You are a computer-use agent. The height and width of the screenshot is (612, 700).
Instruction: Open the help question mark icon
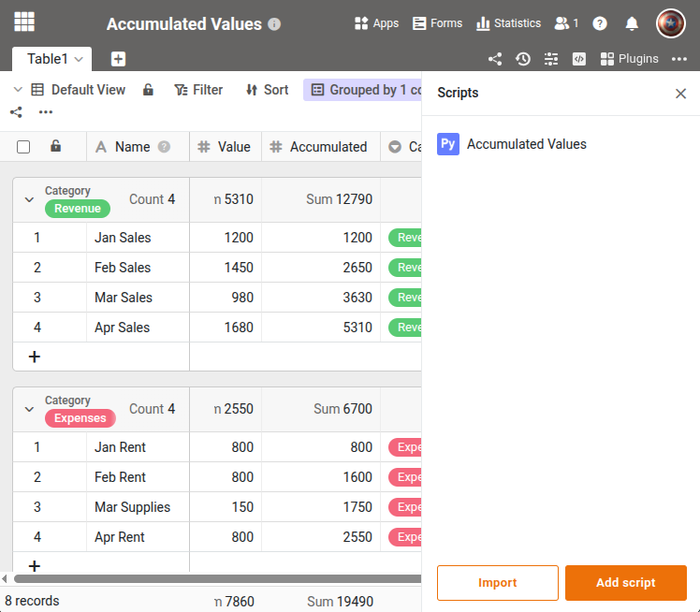pos(600,23)
